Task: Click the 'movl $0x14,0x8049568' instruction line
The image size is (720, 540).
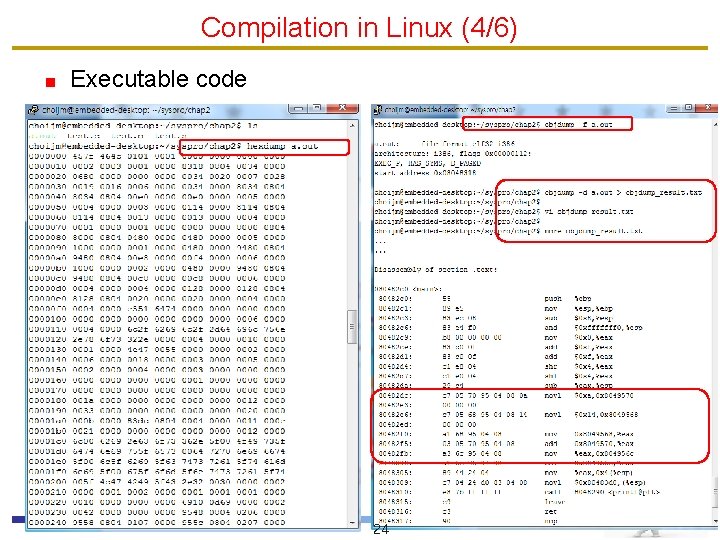Action: [506, 415]
